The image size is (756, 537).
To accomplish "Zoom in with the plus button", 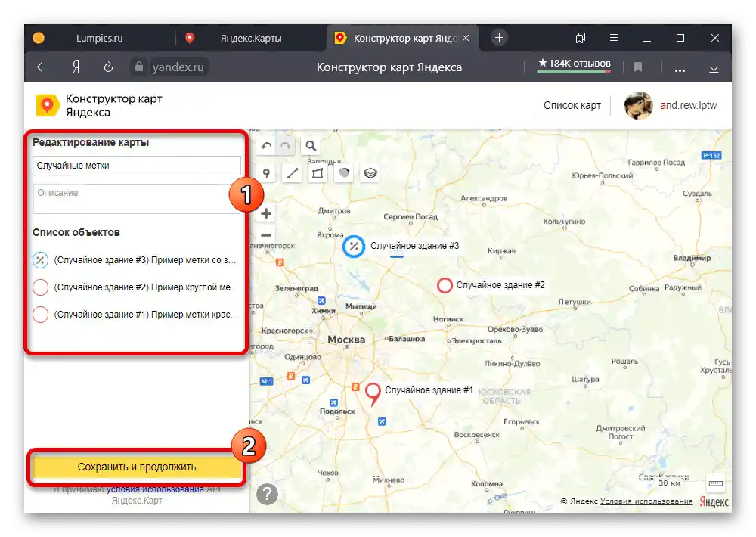I will click(x=266, y=213).
